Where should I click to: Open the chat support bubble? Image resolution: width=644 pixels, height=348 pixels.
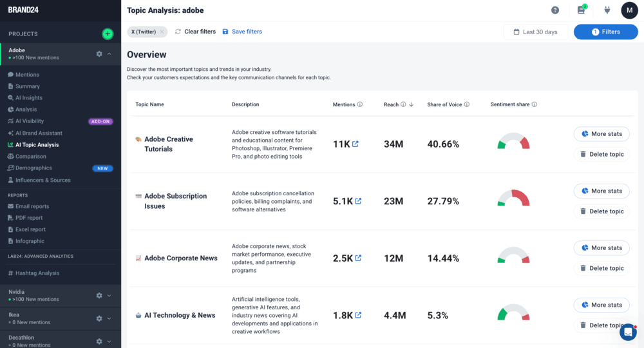[x=628, y=332]
